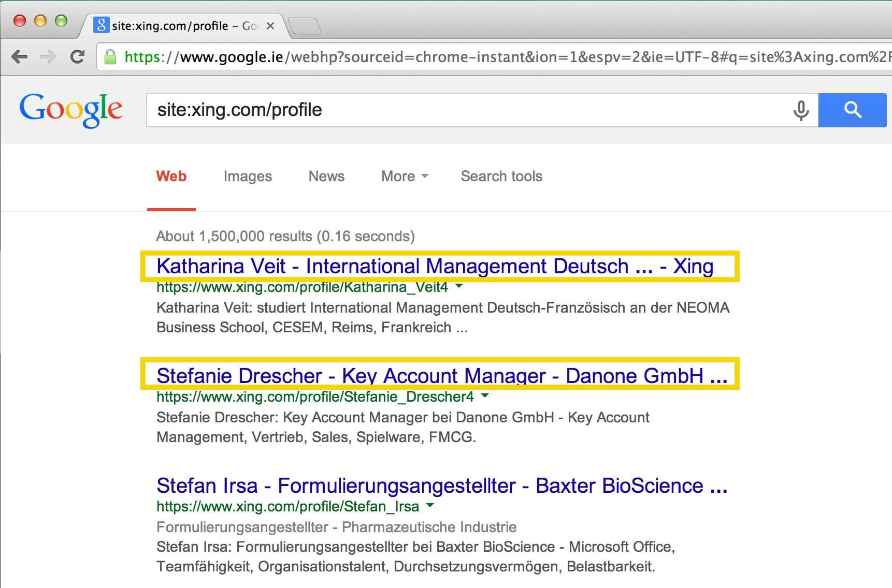The height and width of the screenshot is (588, 892).
Task: Click the Katharina Veit NEOMA Business School snippet
Action: [443, 317]
